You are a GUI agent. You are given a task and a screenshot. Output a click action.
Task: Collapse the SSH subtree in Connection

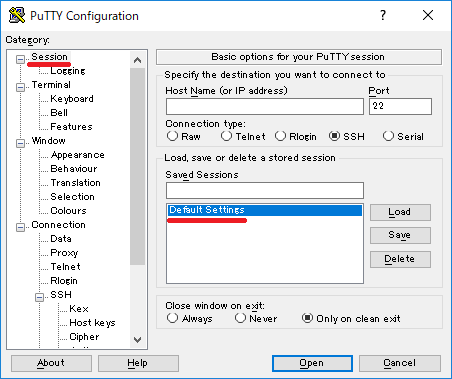(39, 297)
